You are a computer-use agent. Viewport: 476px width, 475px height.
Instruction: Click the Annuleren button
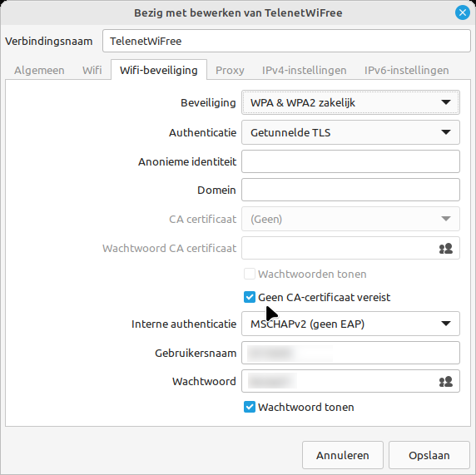pyautogui.click(x=342, y=455)
